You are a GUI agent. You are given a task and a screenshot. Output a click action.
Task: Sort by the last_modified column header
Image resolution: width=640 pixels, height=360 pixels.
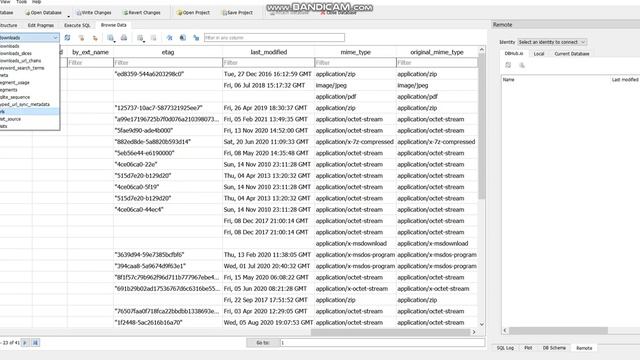click(x=269, y=52)
